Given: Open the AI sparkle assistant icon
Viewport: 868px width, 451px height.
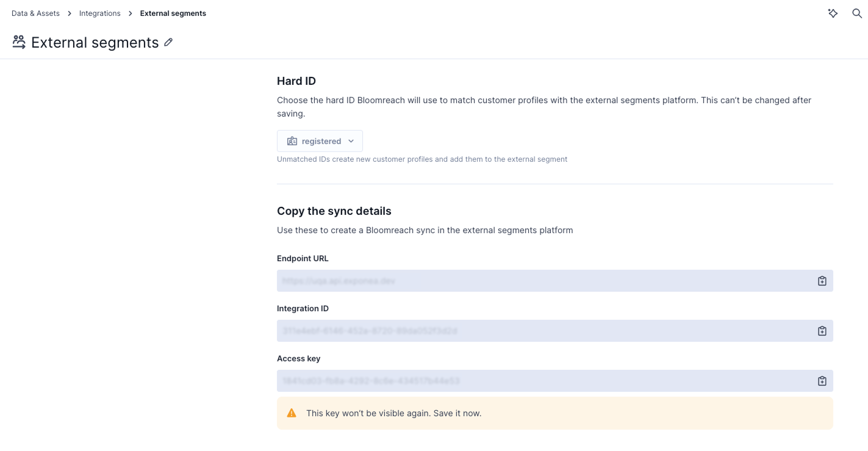Looking at the screenshot, I should click(833, 13).
